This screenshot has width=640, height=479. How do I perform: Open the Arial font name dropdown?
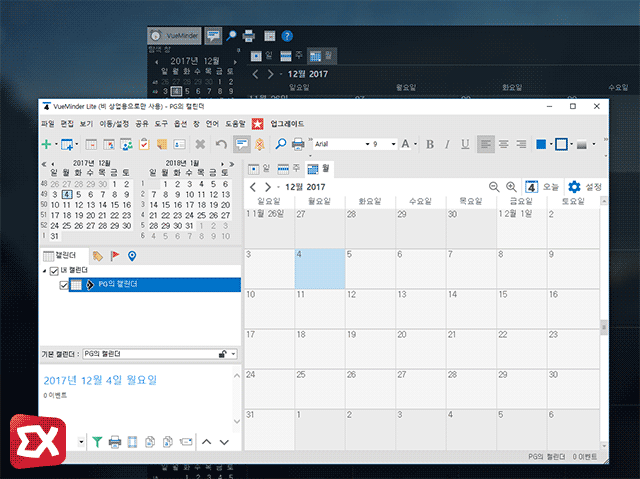pos(367,144)
